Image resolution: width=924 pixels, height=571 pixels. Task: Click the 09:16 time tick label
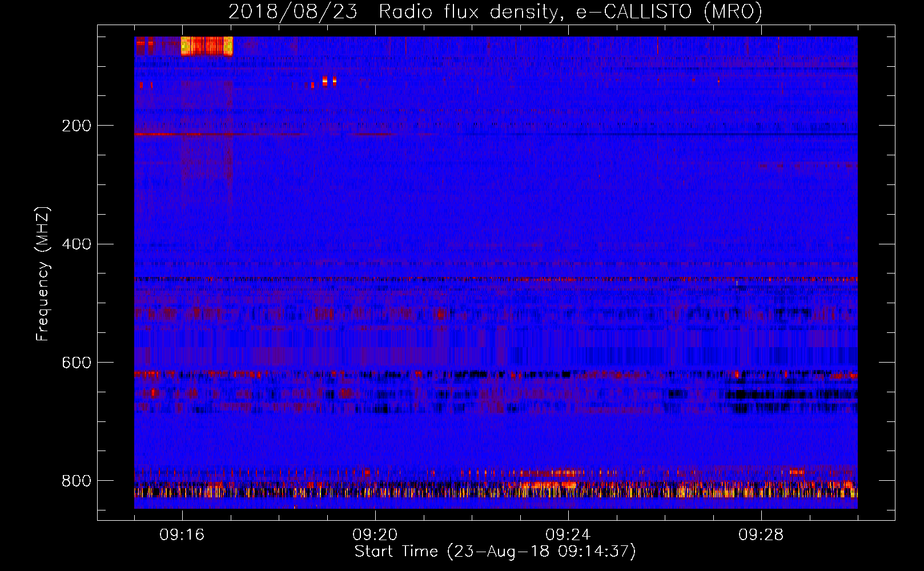(x=182, y=535)
